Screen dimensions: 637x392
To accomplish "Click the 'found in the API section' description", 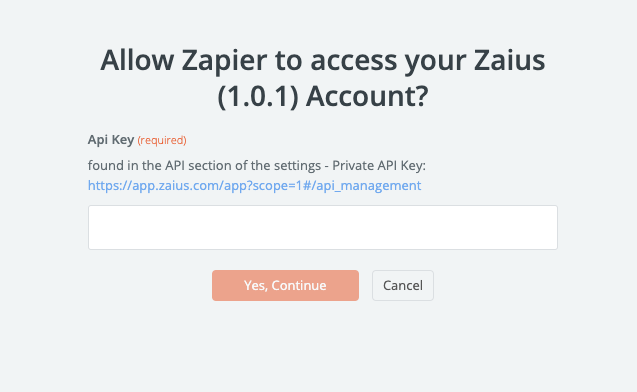I will [x=257, y=166].
